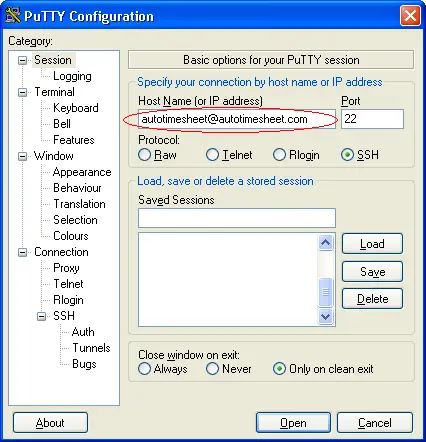Open Bugs settings
Screen dimensions: 426x442
84,364
